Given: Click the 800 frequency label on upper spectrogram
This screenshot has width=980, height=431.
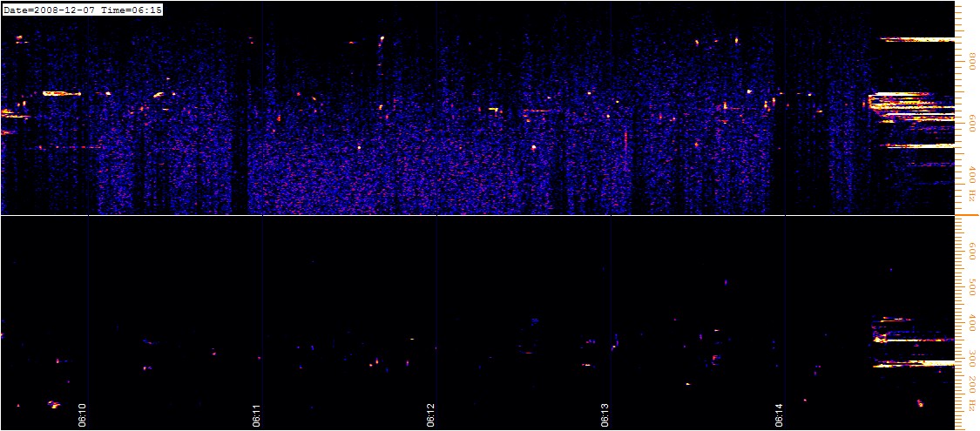Looking at the screenshot, I should point(972,63).
